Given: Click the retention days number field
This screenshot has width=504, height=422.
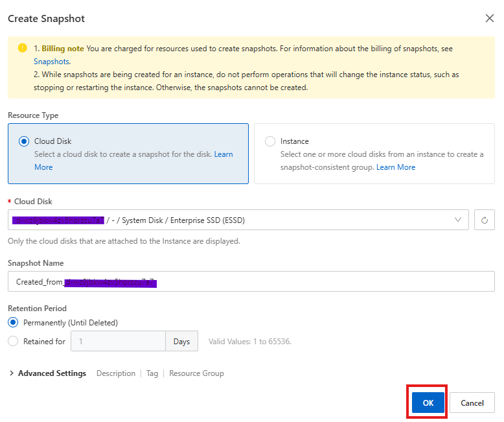Looking at the screenshot, I should coord(118,341).
